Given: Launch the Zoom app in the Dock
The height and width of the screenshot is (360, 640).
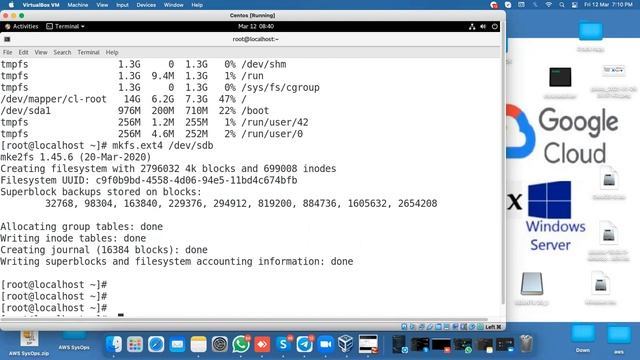Looking at the screenshot, I should (x=326, y=344).
